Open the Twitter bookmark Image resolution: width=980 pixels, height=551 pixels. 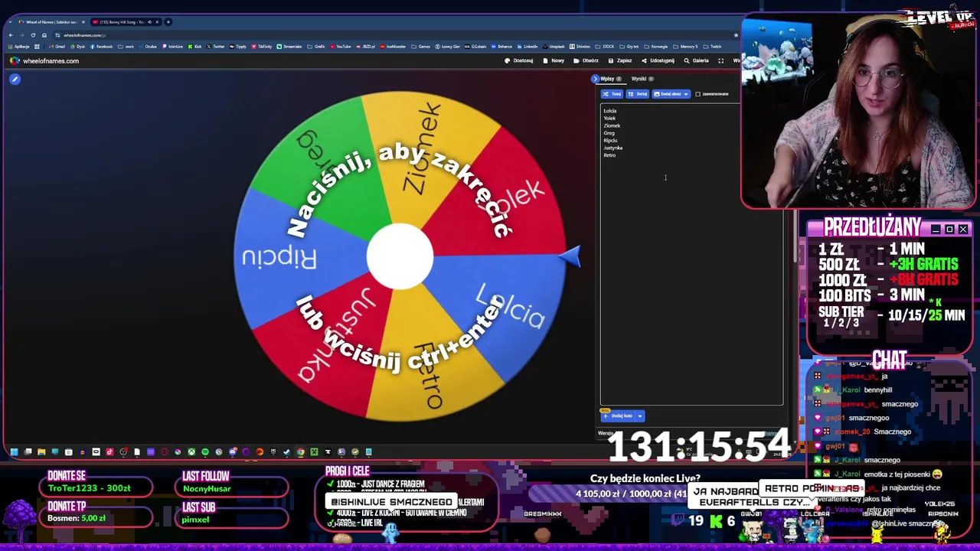(216, 47)
